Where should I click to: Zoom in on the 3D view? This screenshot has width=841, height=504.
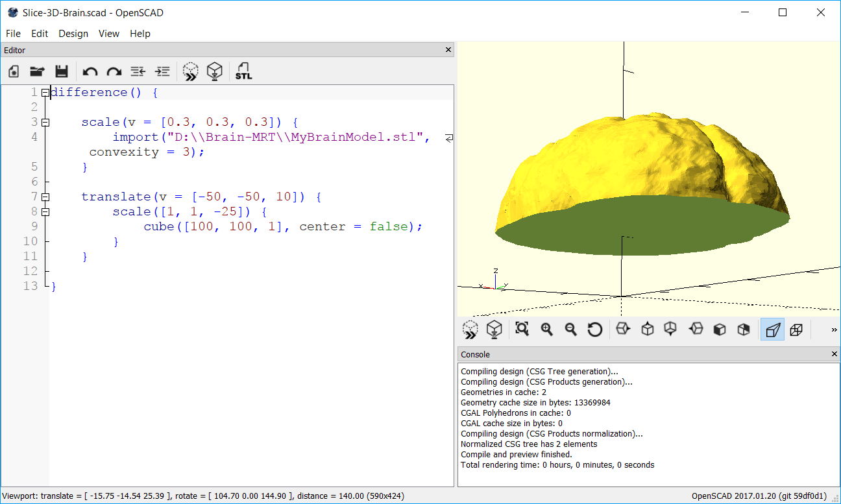546,330
